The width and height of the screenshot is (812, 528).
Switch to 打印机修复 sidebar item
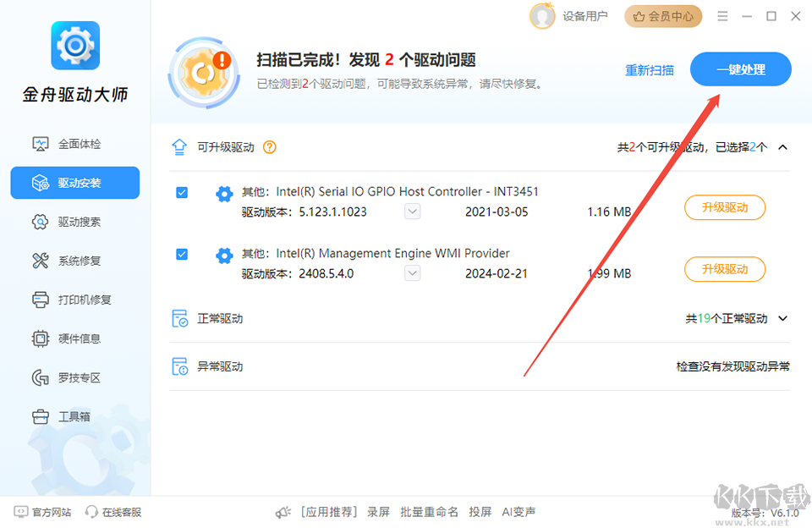click(x=75, y=300)
